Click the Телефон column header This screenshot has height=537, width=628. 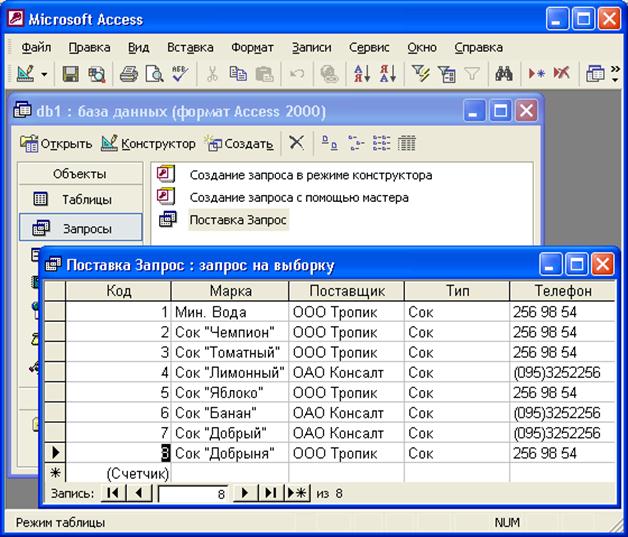pyautogui.click(x=563, y=291)
